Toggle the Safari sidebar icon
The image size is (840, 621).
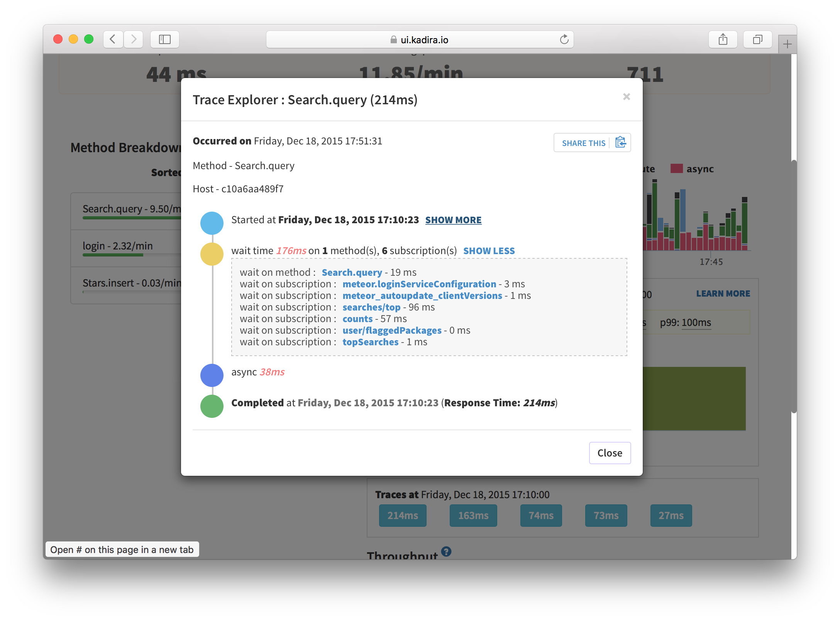point(165,39)
